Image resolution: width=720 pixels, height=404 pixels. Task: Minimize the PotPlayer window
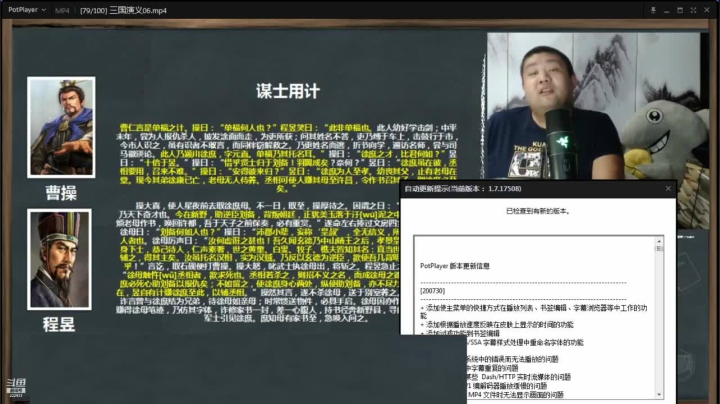(666, 10)
